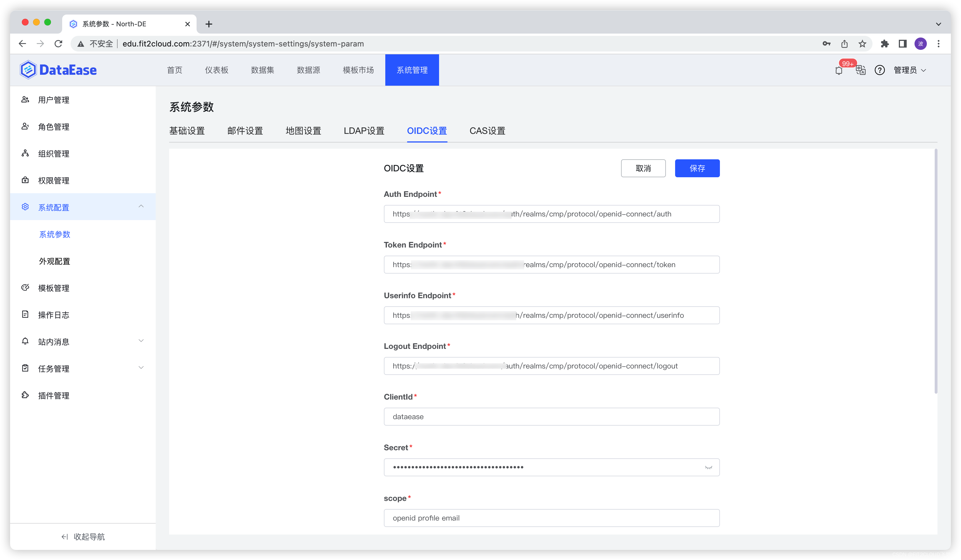Bookmark page with the star icon
The width and height of the screenshot is (961, 560).
862,44
